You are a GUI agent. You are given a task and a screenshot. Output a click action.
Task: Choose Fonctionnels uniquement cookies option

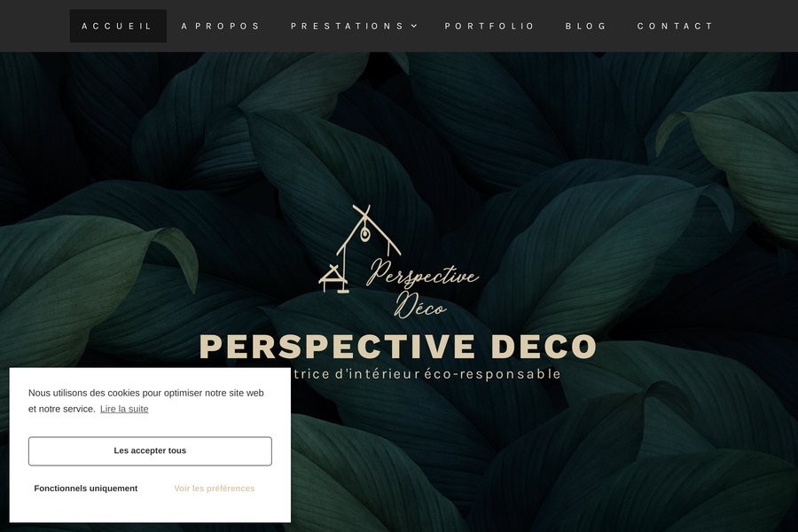point(85,489)
